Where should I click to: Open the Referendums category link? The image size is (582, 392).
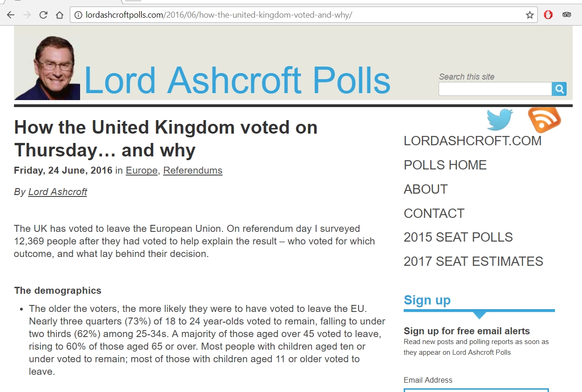click(x=193, y=170)
